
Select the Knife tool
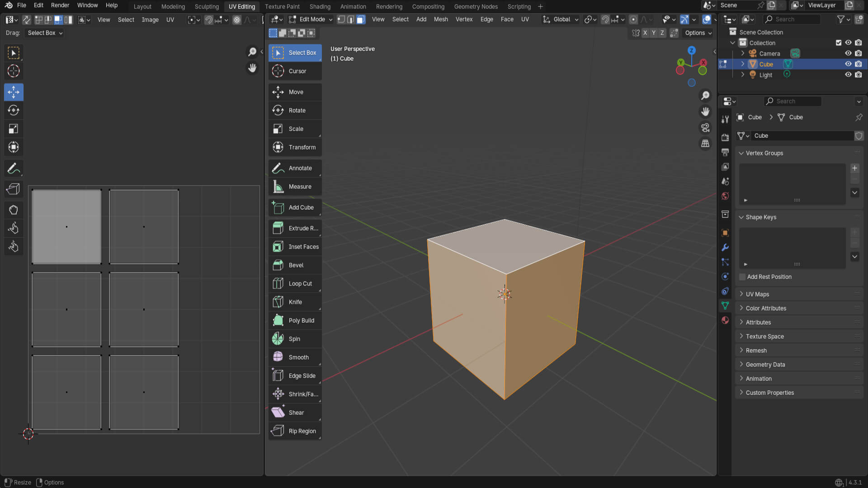(x=295, y=302)
